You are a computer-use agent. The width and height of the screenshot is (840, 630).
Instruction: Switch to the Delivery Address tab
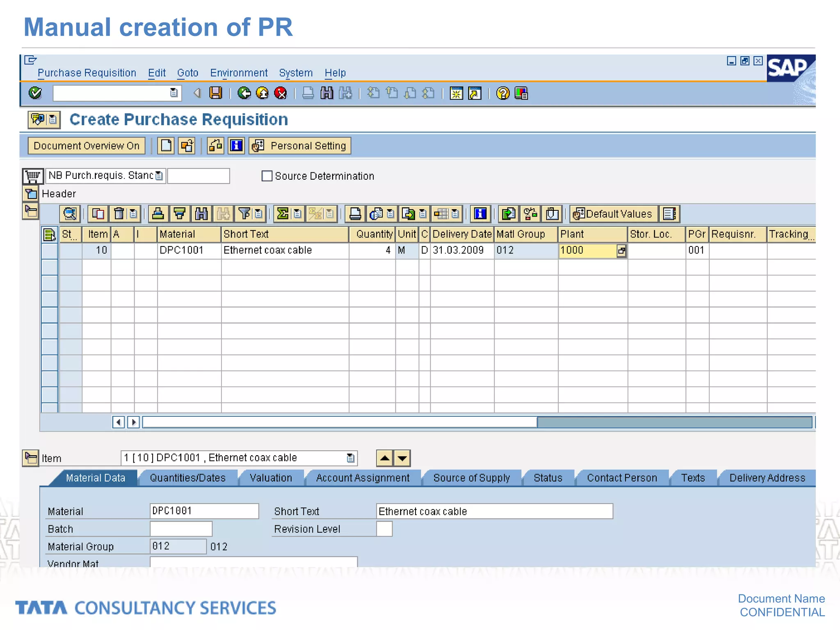[x=767, y=478]
